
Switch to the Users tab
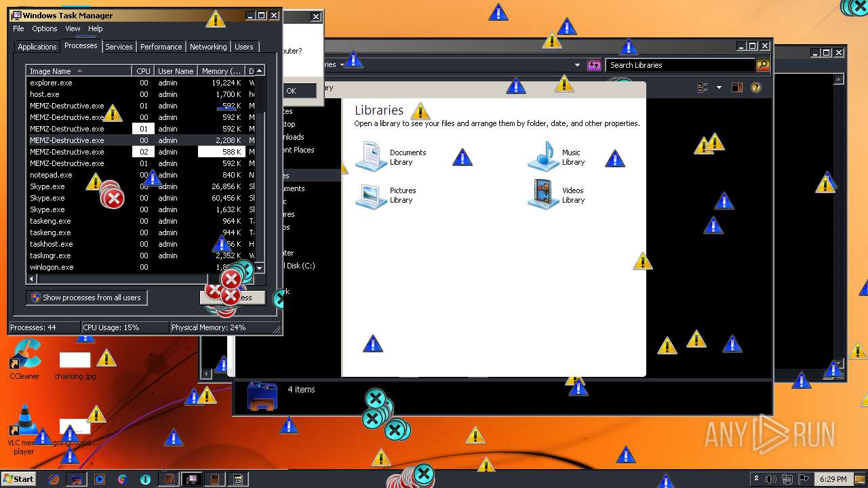pyautogui.click(x=244, y=47)
